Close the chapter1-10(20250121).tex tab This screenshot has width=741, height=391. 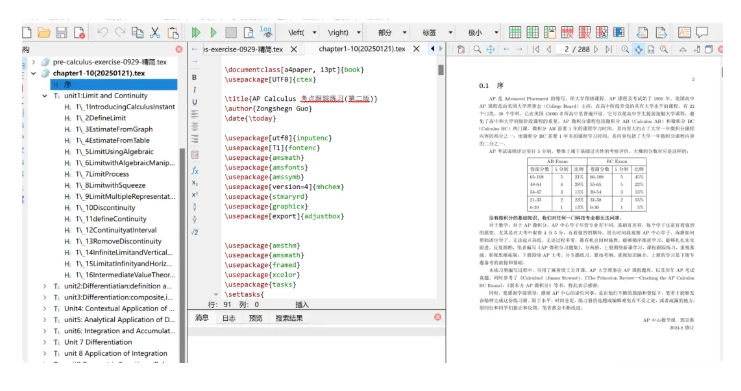pyautogui.click(x=416, y=49)
